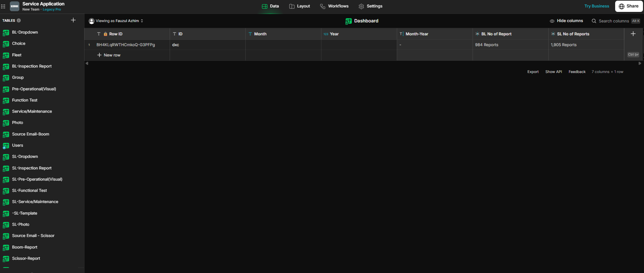Image resolution: width=644 pixels, height=273 pixels.
Task: Open SL No of Reports column header
Action: pos(586,34)
